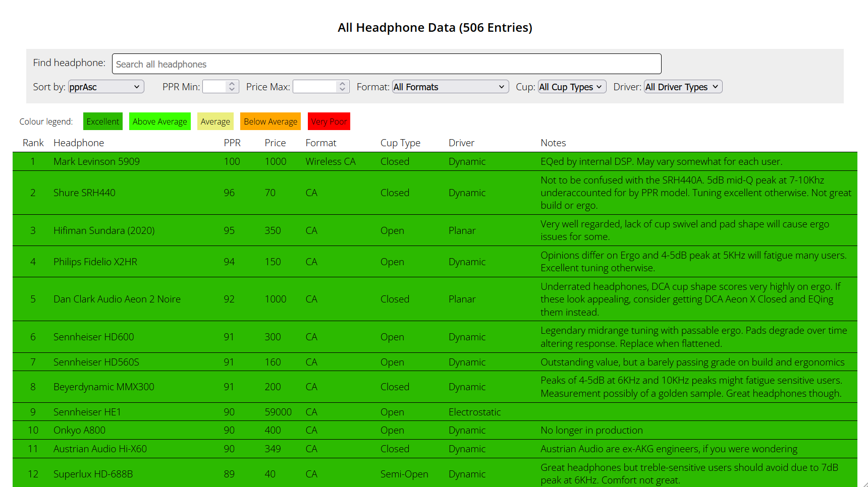Click the Excellent legend swatch
Screen dimensions: 868x487
[103, 121]
